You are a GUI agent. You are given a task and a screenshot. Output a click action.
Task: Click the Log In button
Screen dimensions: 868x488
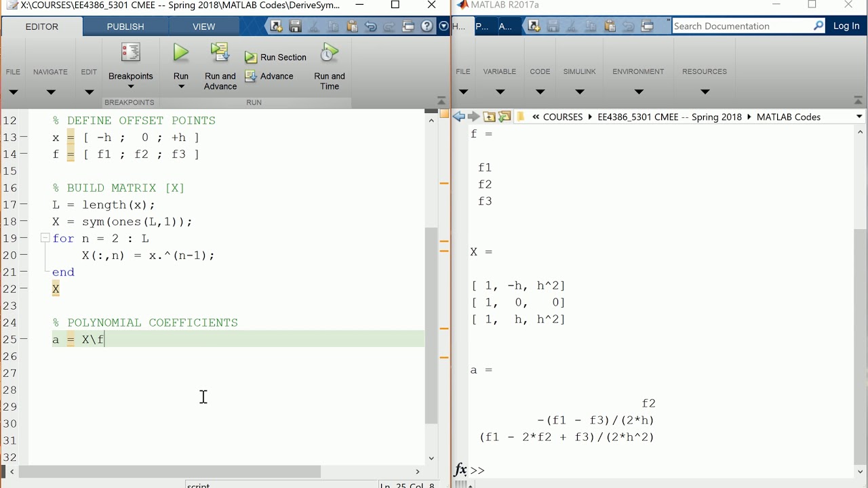tap(846, 26)
